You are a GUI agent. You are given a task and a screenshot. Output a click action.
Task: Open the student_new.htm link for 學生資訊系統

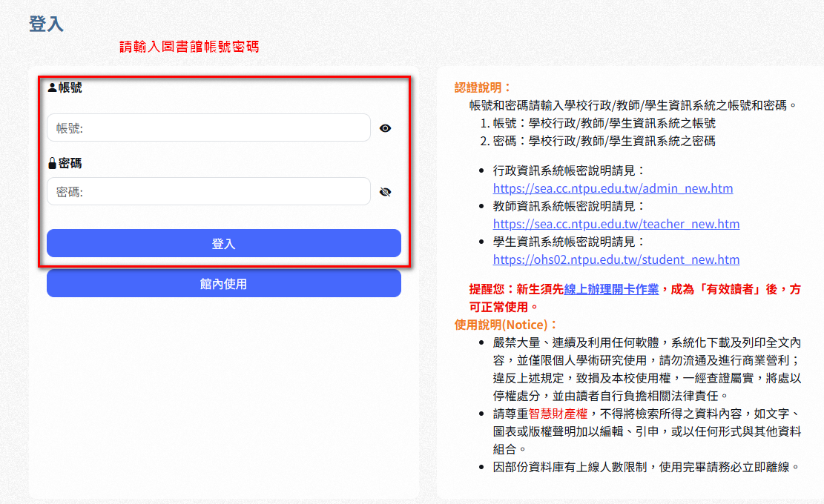[x=616, y=259]
